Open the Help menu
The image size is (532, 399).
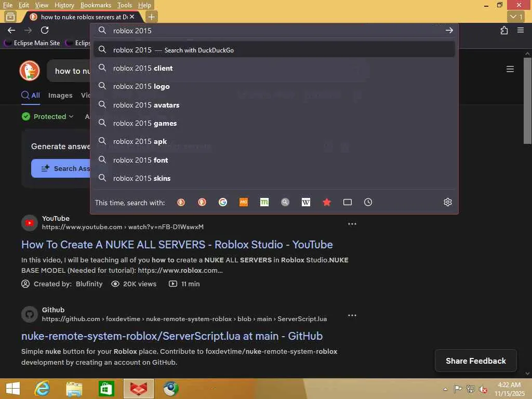[144, 5]
